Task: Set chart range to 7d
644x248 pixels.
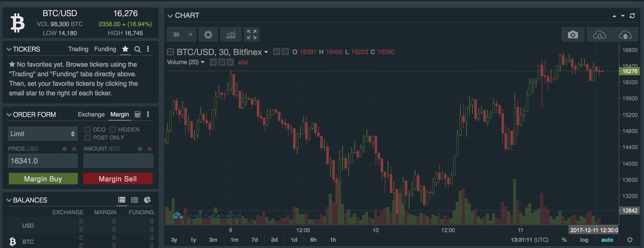Action: point(255,240)
